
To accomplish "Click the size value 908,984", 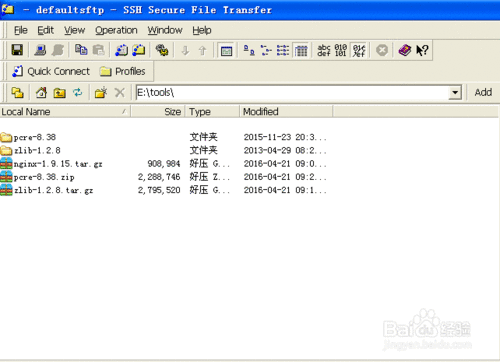I will [164, 164].
